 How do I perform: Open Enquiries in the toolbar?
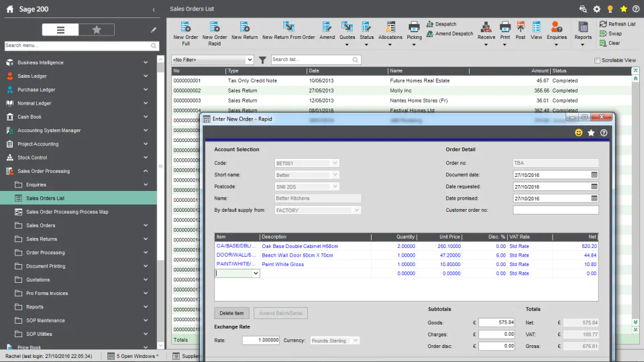point(556,27)
